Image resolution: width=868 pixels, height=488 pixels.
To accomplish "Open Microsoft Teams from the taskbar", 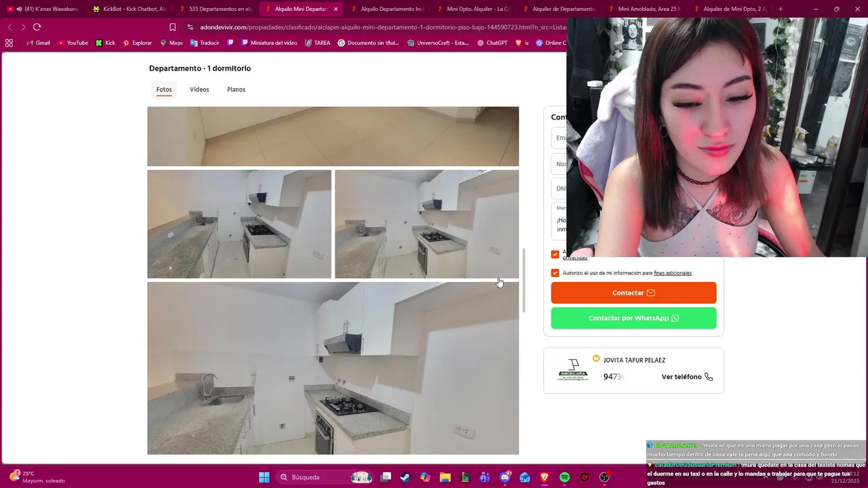I will (485, 477).
